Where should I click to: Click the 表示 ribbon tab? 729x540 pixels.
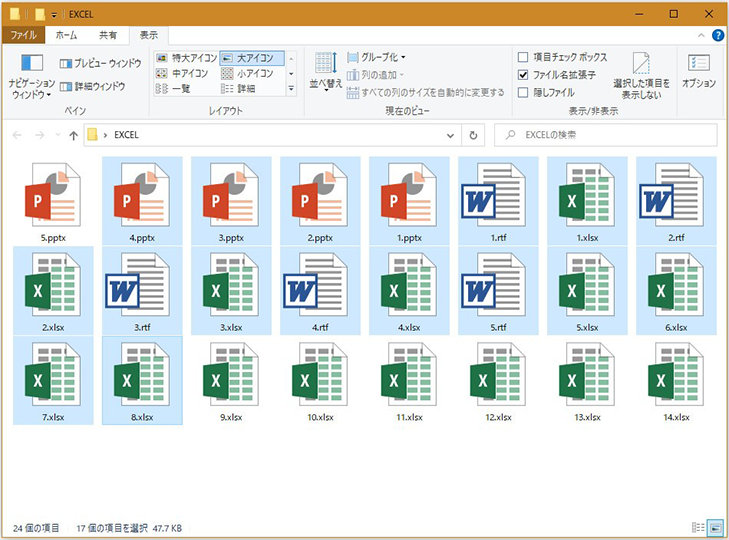coord(149,35)
